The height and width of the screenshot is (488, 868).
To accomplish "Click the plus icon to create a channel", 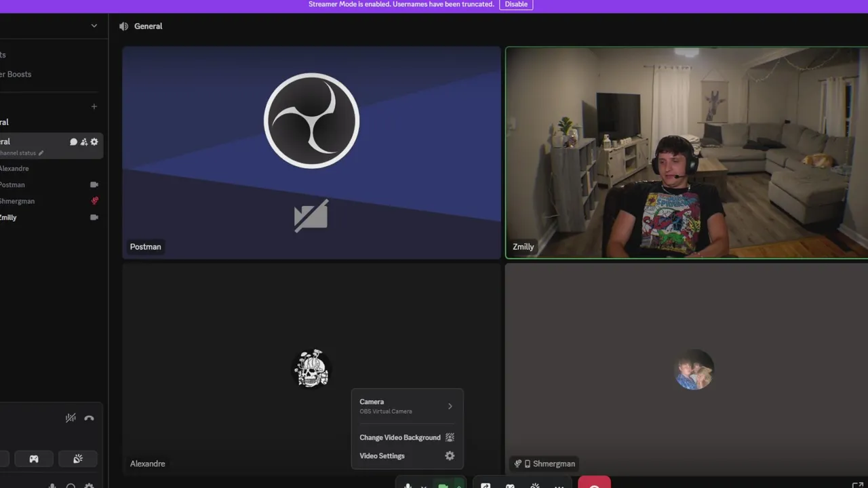I will tap(94, 106).
